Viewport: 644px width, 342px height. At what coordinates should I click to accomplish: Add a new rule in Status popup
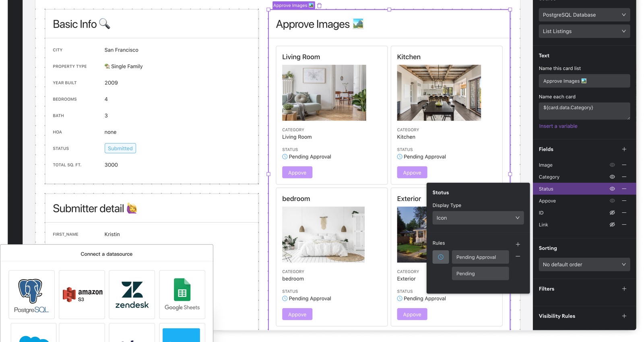coord(518,245)
